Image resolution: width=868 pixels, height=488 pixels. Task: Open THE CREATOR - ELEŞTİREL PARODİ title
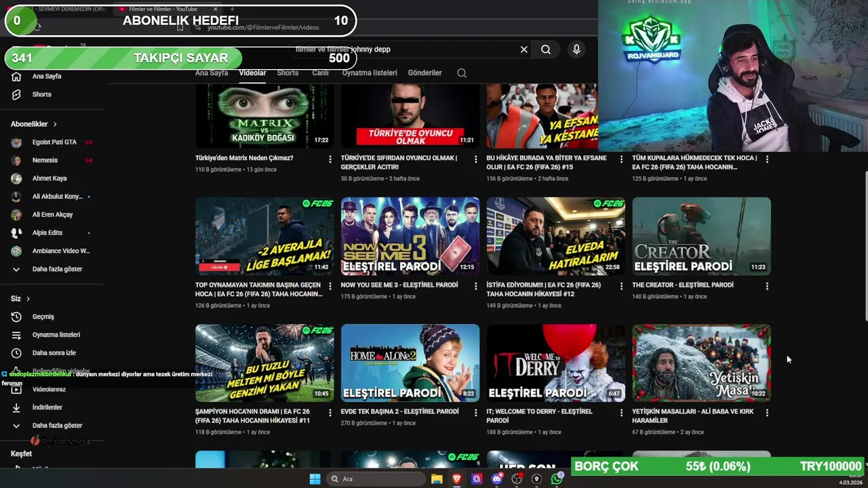683,285
